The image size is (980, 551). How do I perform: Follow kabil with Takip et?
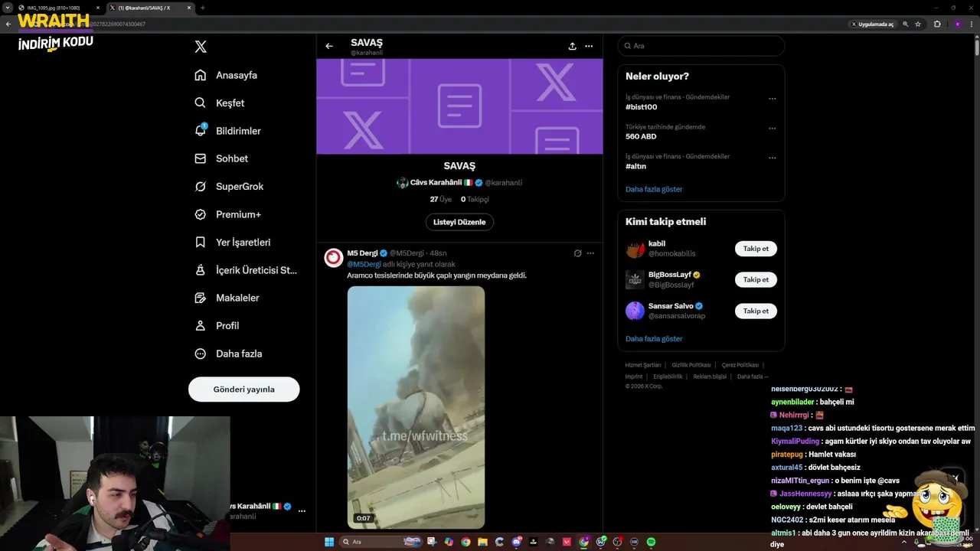coord(756,249)
